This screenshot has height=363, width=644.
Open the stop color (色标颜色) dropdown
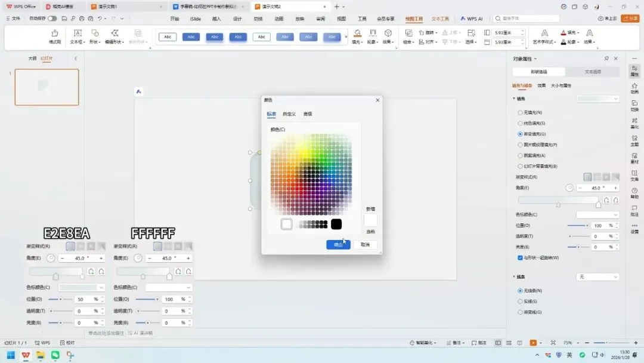[x=597, y=214]
